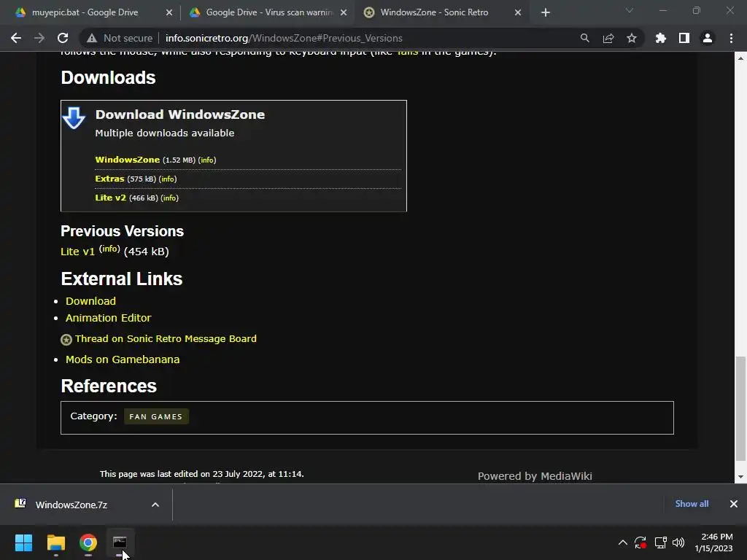Open the external Download link

pos(90,301)
